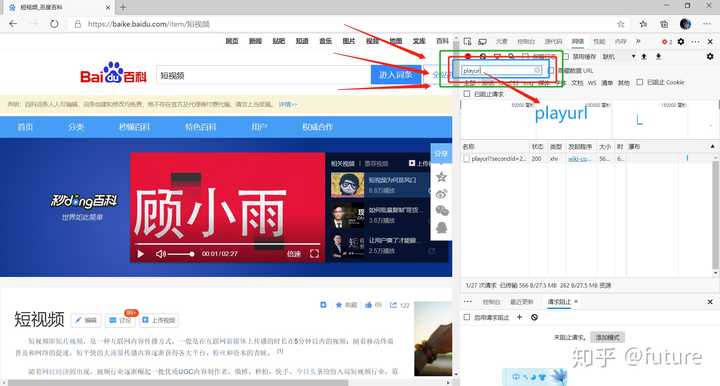This screenshot has height=386, width=720.
Task: Share to Weibo icon
Action: [x=441, y=194]
